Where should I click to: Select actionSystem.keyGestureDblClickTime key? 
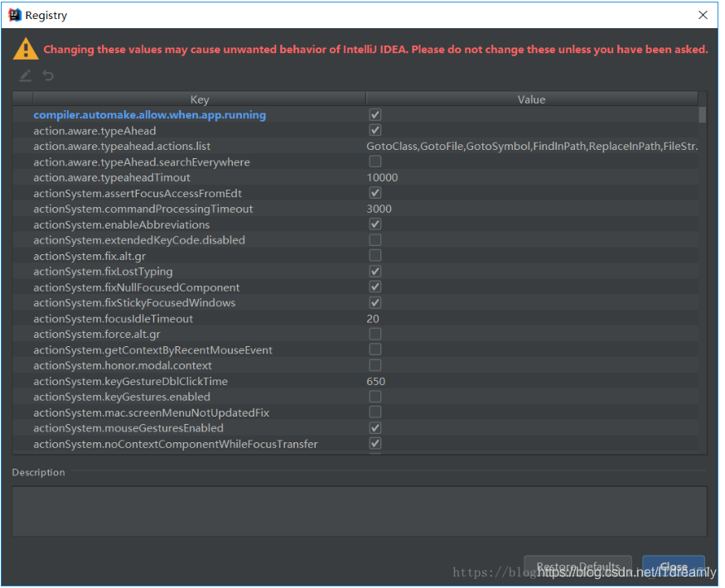(x=130, y=381)
